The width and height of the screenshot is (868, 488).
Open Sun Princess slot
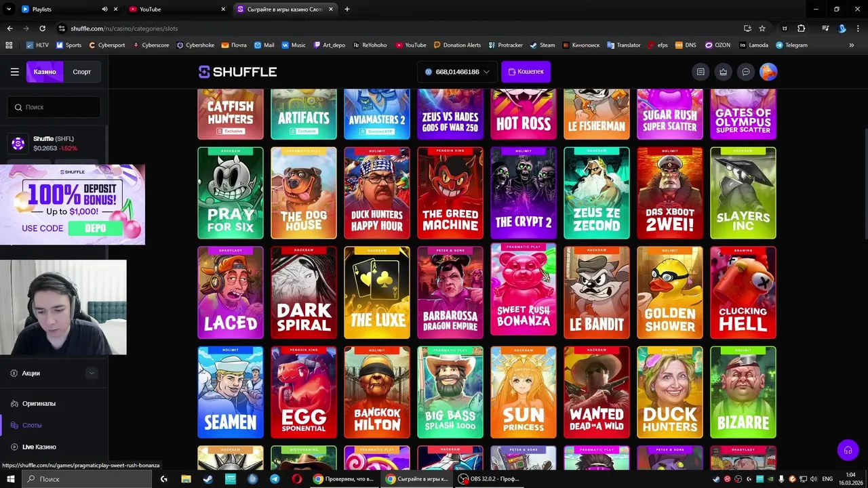[x=524, y=392]
